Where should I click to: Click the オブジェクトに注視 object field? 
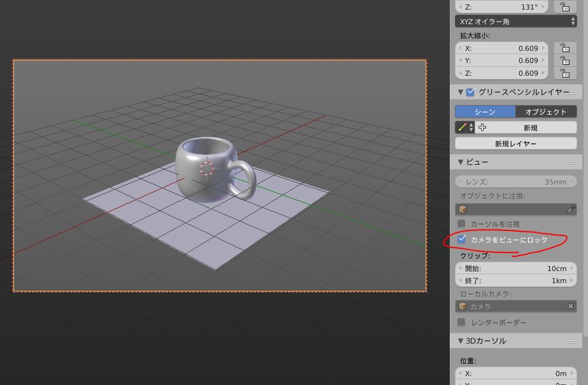510,209
